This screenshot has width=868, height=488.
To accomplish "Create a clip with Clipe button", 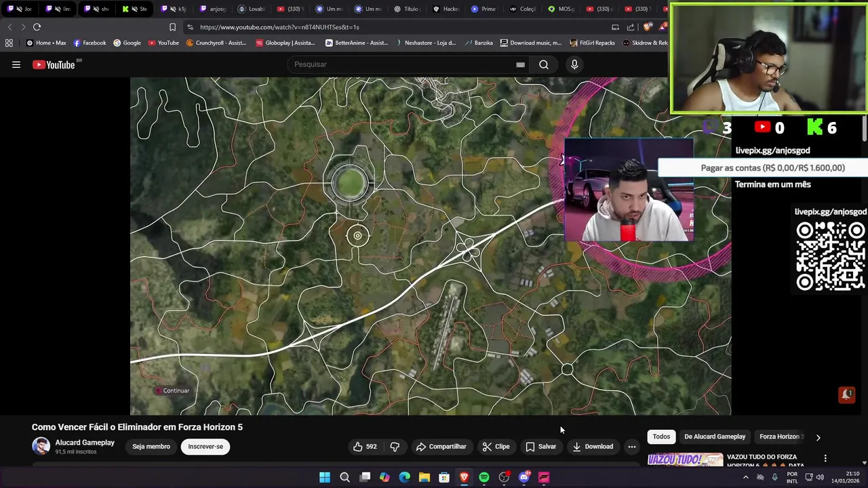I will pyautogui.click(x=496, y=447).
